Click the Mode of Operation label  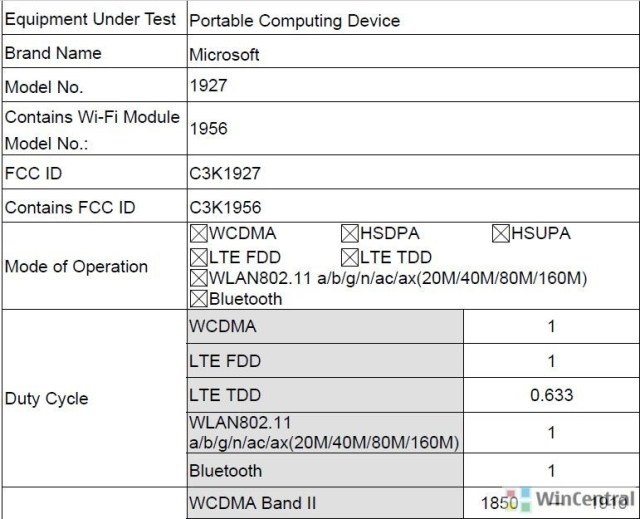click(76, 266)
